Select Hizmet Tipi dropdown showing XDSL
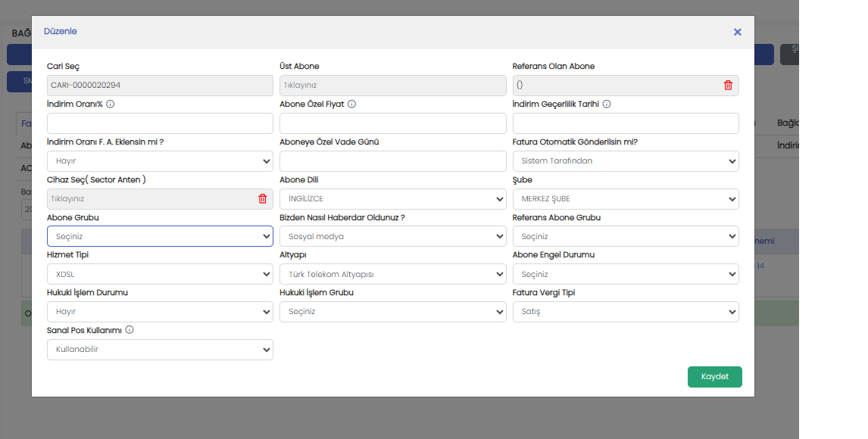 [x=160, y=274]
